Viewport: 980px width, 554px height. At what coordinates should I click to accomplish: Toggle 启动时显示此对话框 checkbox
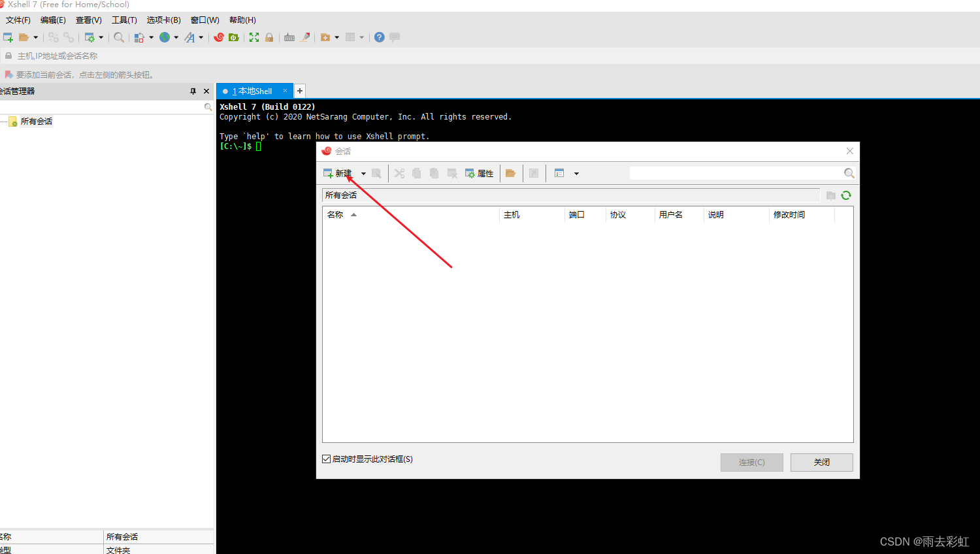(x=327, y=459)
